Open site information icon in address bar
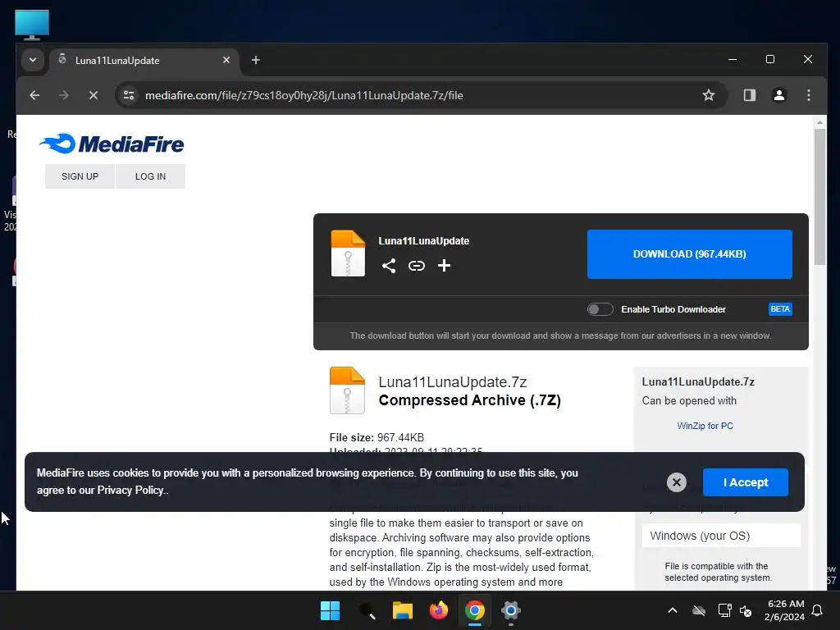 tap(129, 95)
